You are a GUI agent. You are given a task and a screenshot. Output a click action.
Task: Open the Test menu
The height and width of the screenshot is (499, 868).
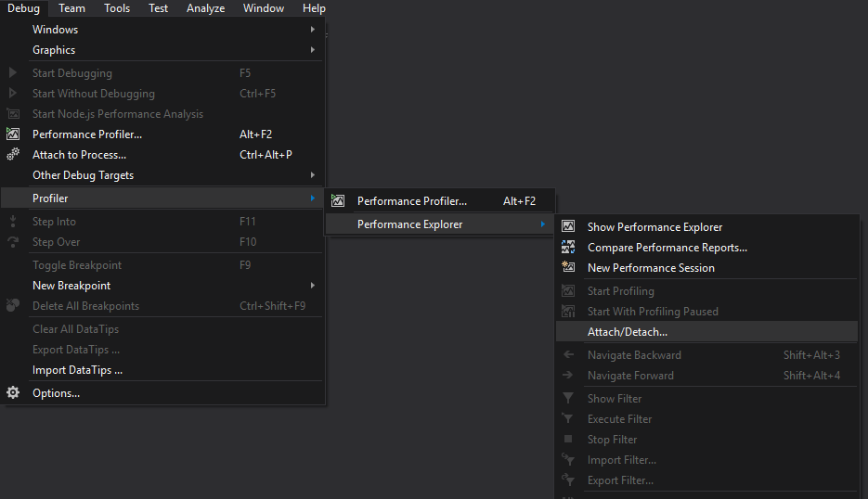pos(159,8)
